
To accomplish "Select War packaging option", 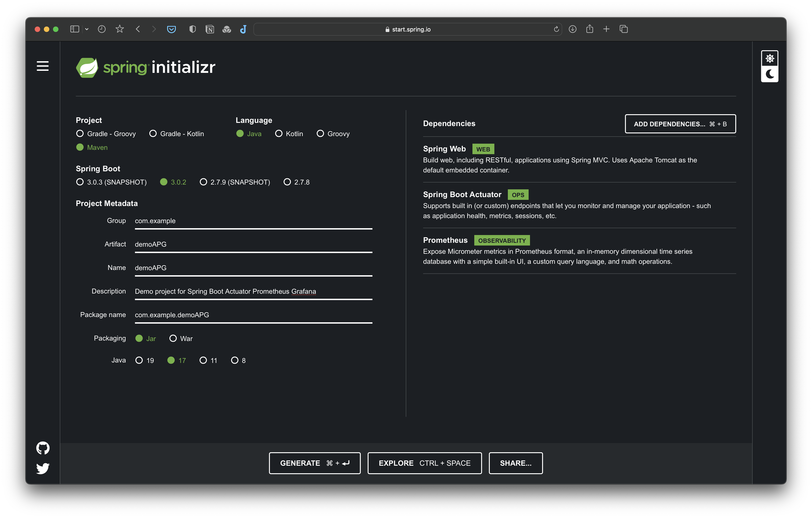I will [173, 338].
